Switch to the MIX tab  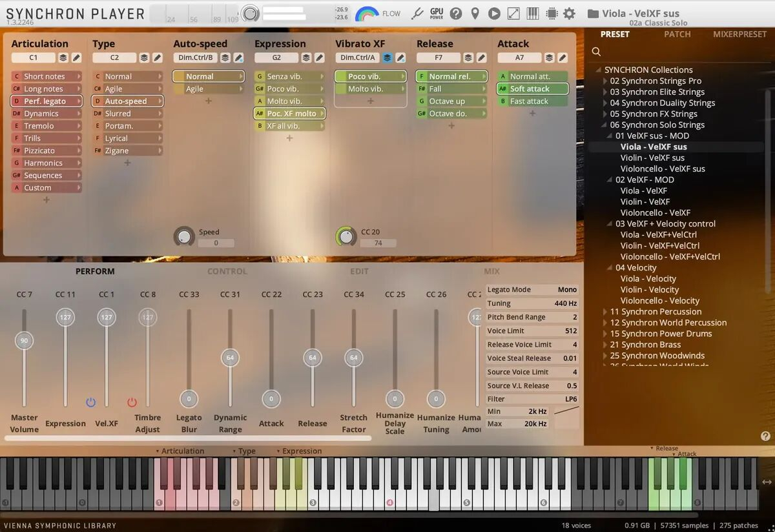pyautogui.click(x=491, y=272)
